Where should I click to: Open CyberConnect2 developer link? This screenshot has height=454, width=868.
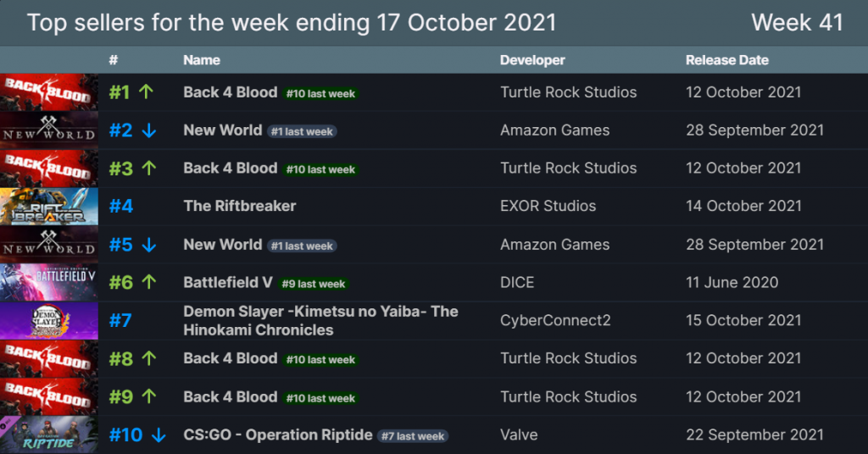pyautogui.click(x=555, y=321)
